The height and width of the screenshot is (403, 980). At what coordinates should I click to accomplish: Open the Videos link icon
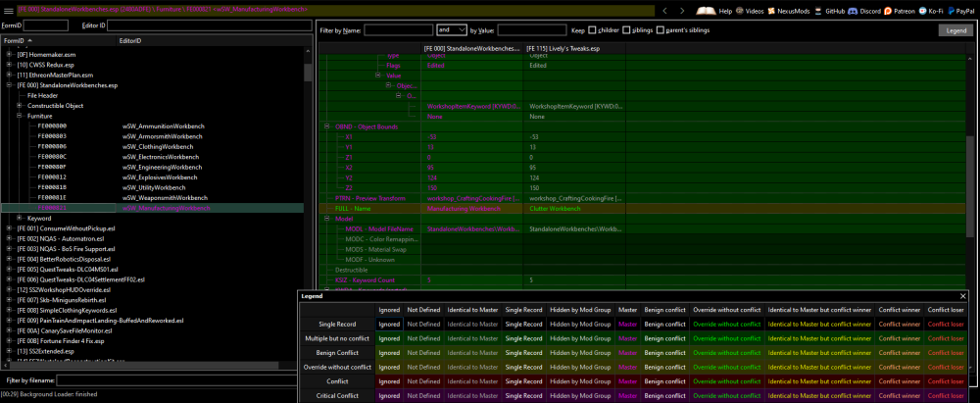tap(750, 11)
